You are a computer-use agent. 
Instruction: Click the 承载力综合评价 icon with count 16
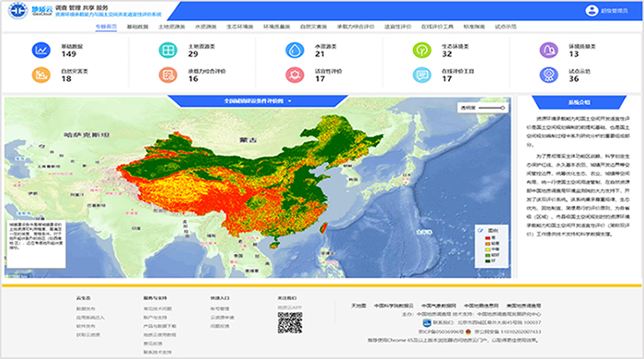(x=168, y=75)
